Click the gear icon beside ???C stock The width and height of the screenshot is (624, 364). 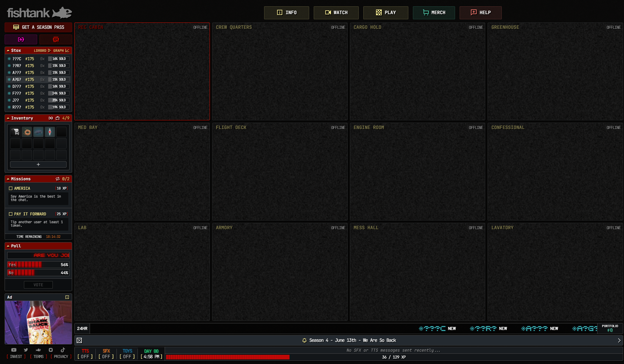coord(9,59)
